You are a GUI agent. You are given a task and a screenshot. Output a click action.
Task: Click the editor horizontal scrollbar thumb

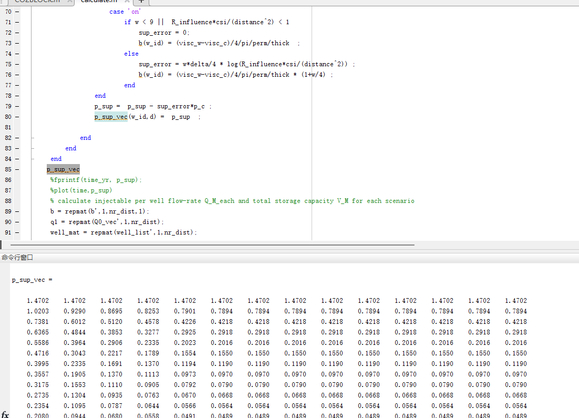coord(212,244)
